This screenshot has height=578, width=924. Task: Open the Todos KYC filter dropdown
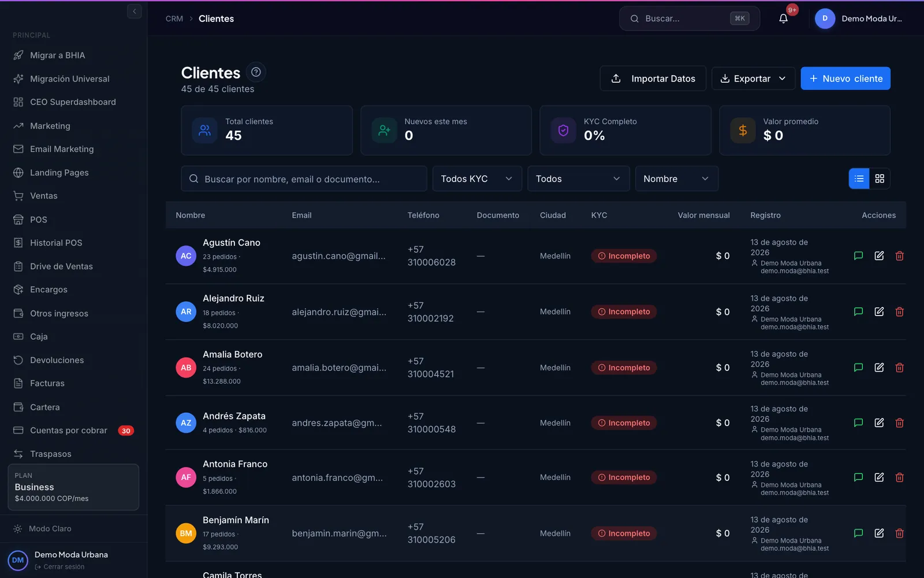tap(477, 179)
